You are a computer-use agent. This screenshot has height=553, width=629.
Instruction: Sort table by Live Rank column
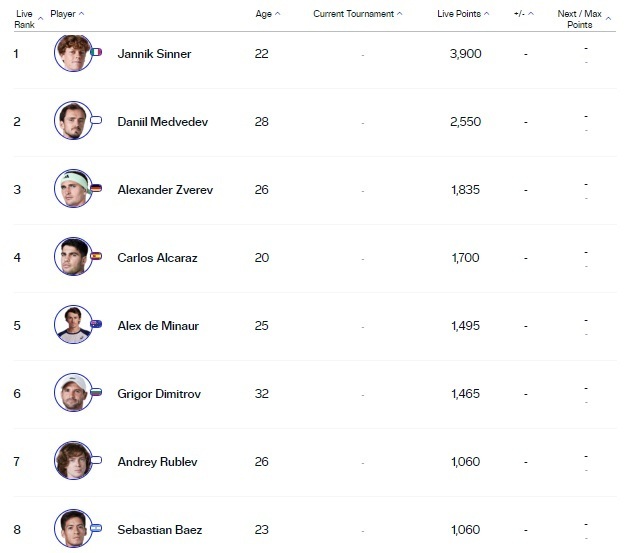(x=25, y=18)
